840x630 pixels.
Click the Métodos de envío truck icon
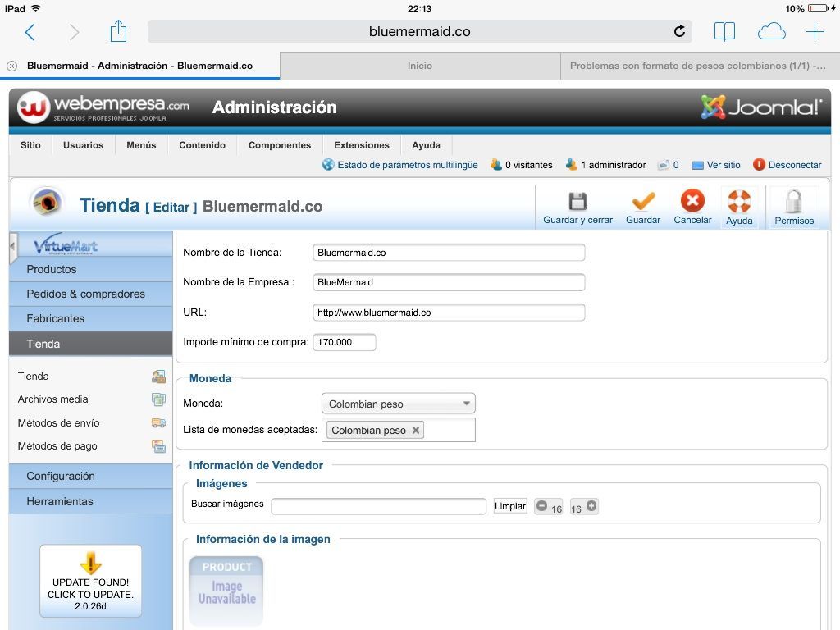[158, 423]
